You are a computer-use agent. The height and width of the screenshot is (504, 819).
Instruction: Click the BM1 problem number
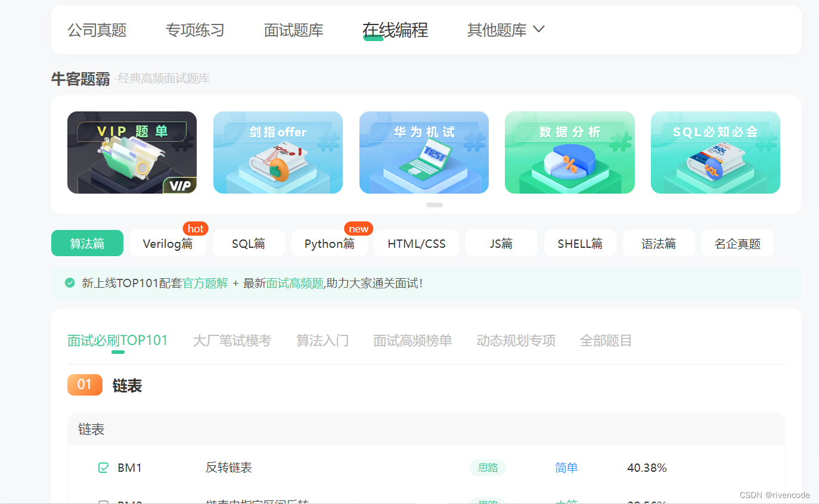(x=129, y=468)
